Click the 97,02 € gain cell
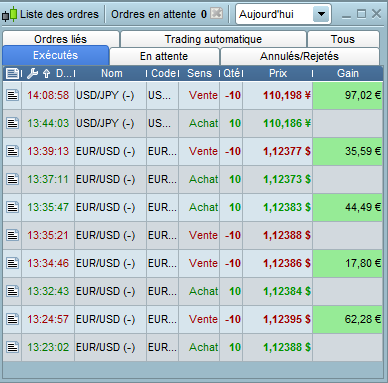Viewport: 388px width, 383px height. pyautogui.click(x=347, y=95)
